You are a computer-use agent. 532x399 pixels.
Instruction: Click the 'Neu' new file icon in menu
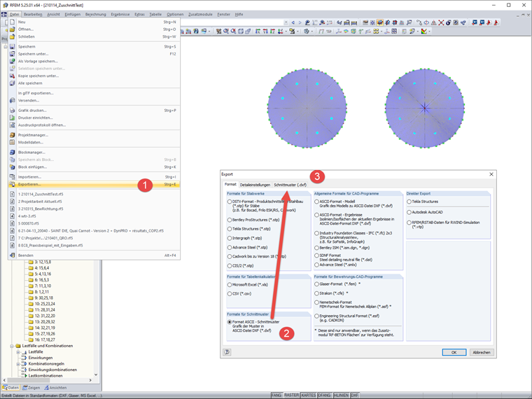point(12,22)
